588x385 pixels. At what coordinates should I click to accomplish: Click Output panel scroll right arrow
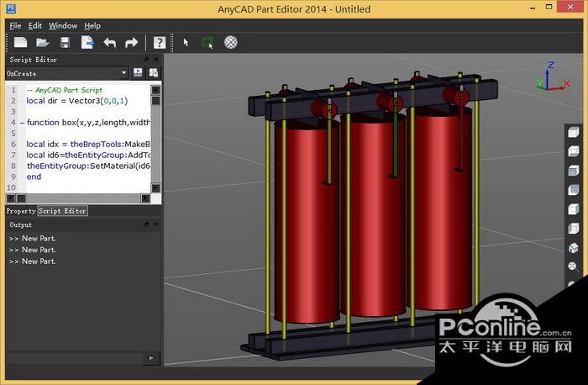[151, 358]
